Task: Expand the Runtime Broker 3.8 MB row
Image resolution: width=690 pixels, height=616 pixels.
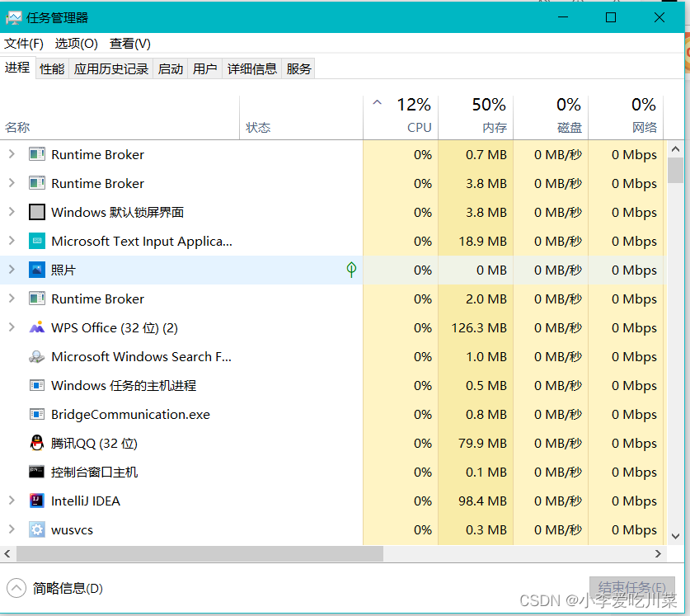Action: click(x=12, y=183)
